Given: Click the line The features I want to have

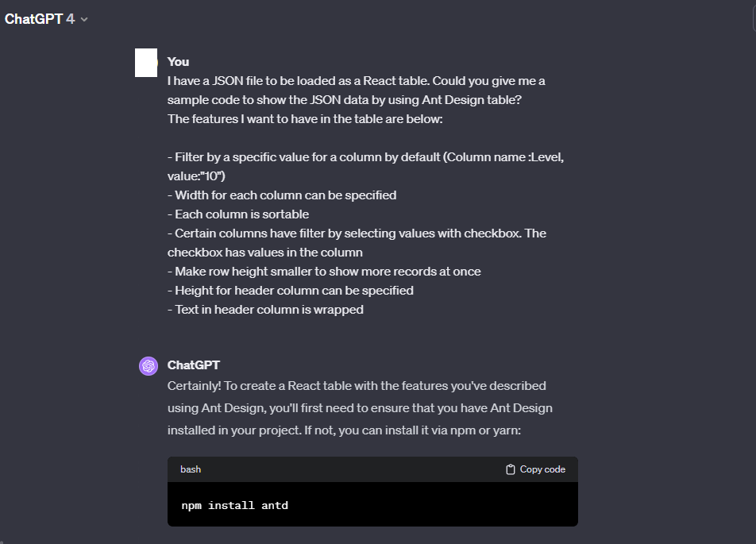Looking at the screenshot, I should click(305, 119).
